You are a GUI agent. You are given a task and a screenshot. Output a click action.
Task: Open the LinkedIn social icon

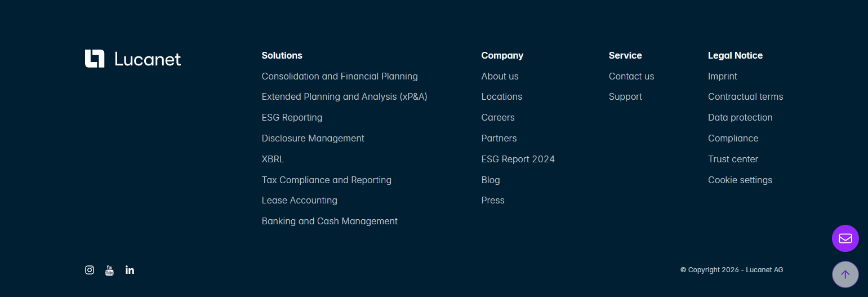click(x=130, y=270)
